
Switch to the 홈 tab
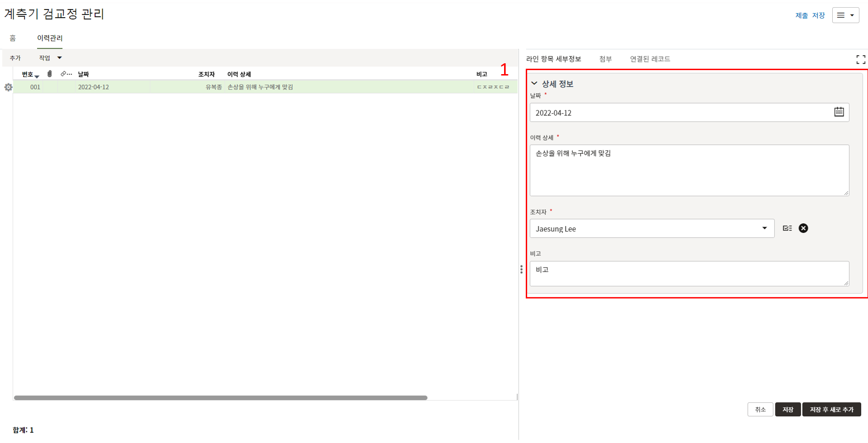click(x=13, y=38)
